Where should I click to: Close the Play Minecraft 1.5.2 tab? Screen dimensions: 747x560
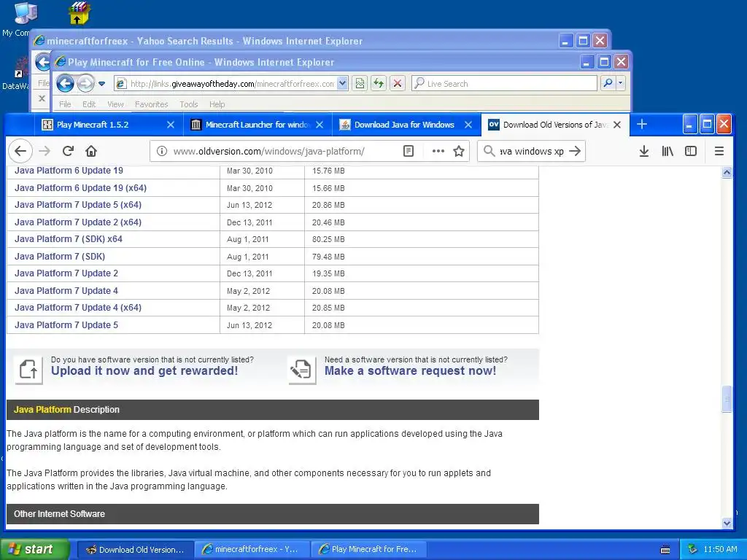point(171,125)
